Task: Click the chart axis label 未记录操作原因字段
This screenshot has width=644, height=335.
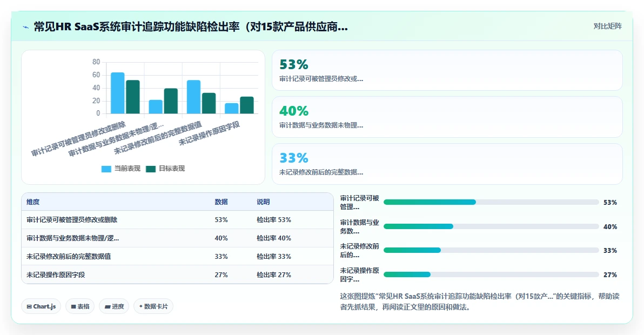Action: [x=209, y=133]
